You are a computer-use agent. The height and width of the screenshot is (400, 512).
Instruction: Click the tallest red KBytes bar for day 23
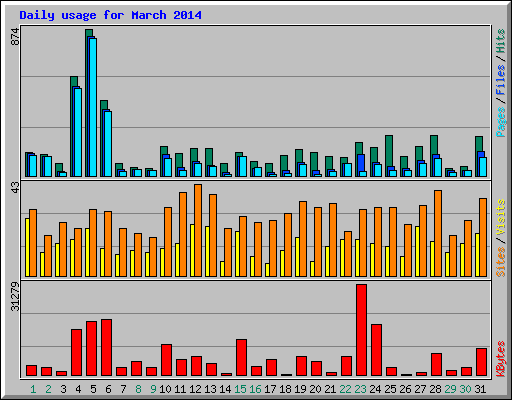361,330
